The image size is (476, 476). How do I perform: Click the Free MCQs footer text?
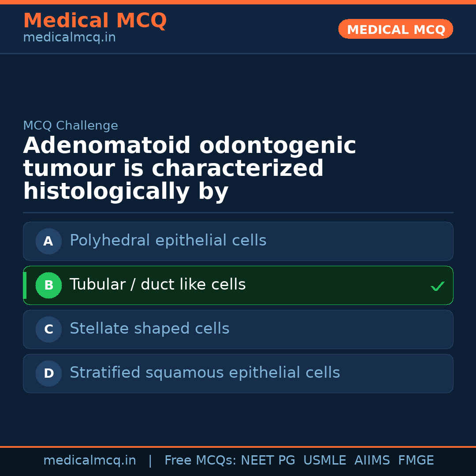coord(201,461)
